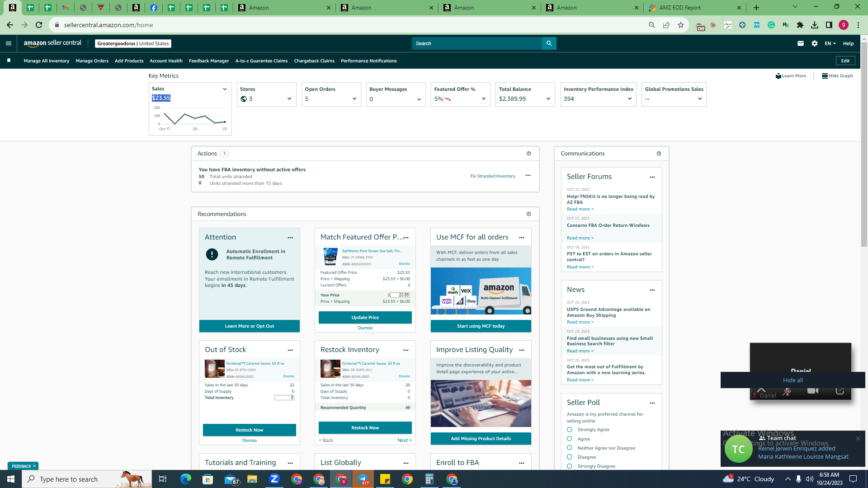Click Add Missing Product Details button
The image size is (868, 488).
point(481,439)
